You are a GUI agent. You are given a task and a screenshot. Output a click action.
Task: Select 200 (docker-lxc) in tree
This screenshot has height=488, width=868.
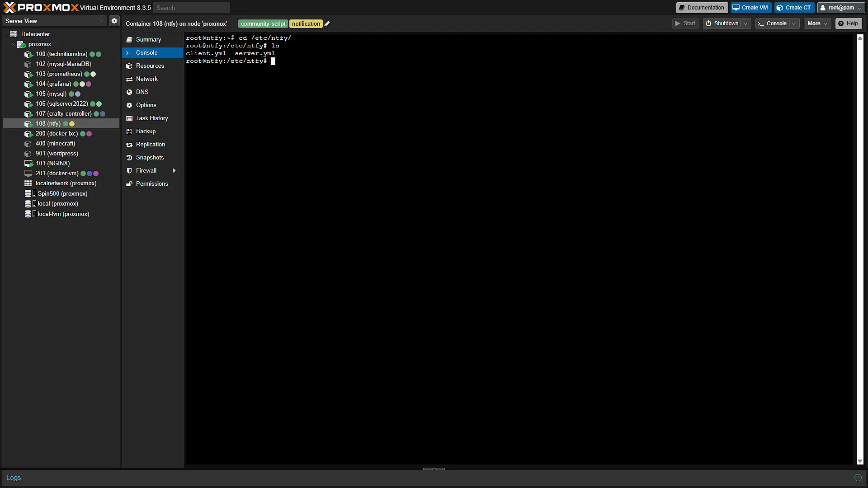[61, 134]
